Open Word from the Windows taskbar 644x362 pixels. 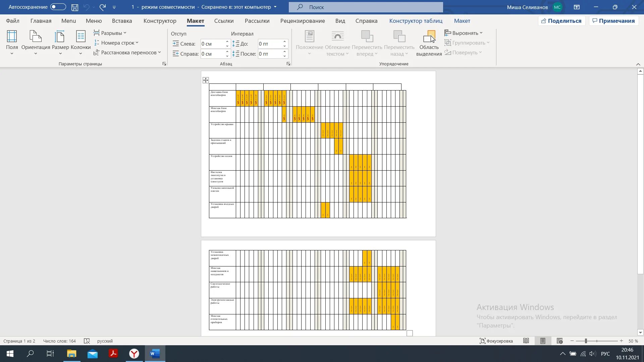(155, 354)
